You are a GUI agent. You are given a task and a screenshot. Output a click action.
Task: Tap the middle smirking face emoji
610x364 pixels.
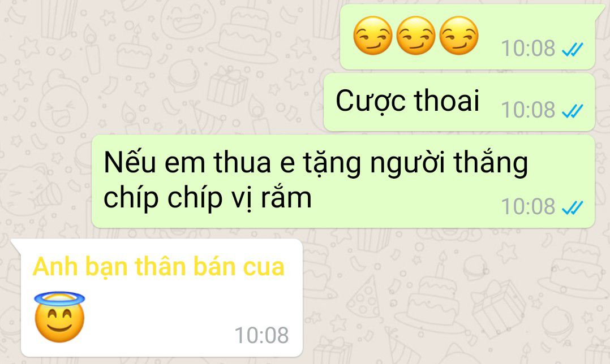pyautogui.click(x=415, y=36)
